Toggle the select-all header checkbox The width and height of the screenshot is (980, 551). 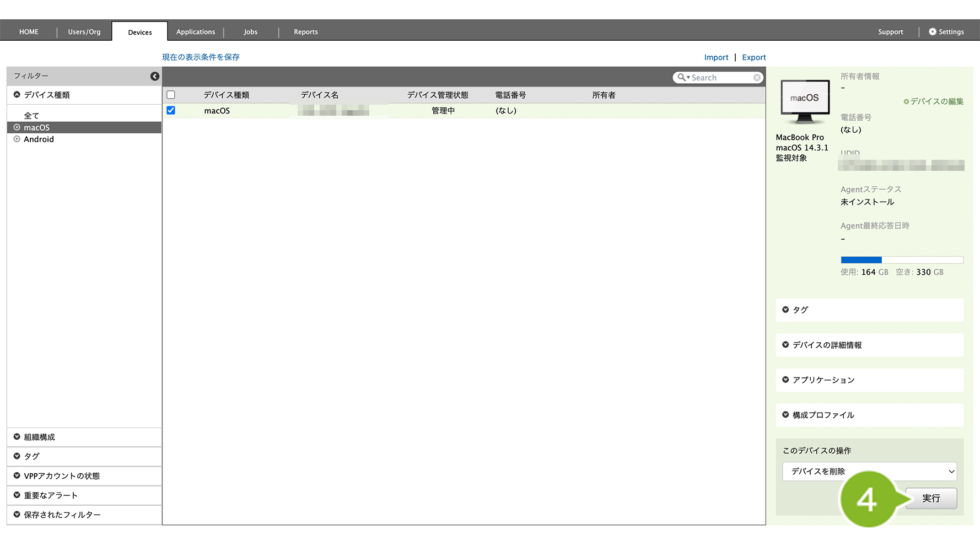pyautogui.click(x=171, y=95)
